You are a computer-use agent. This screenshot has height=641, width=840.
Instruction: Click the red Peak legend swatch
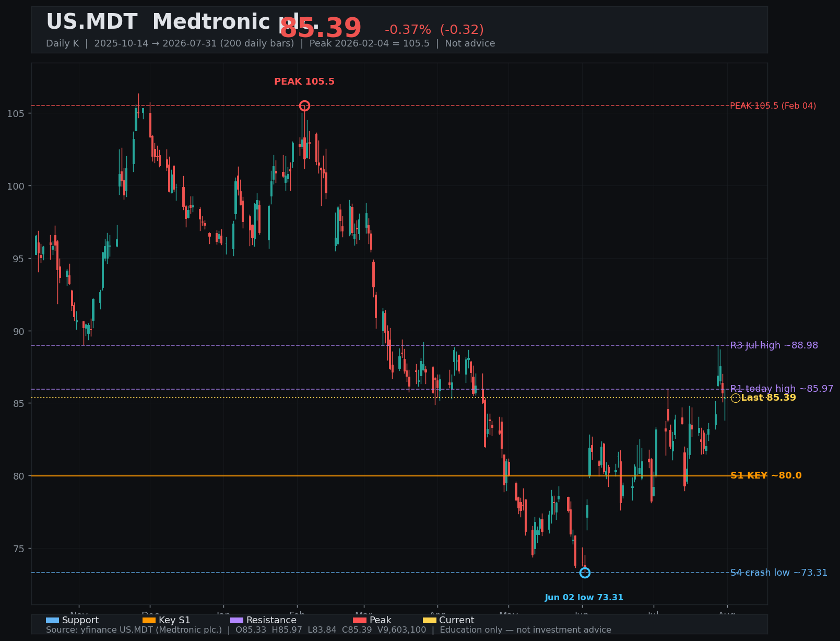[x=360, y=621]
